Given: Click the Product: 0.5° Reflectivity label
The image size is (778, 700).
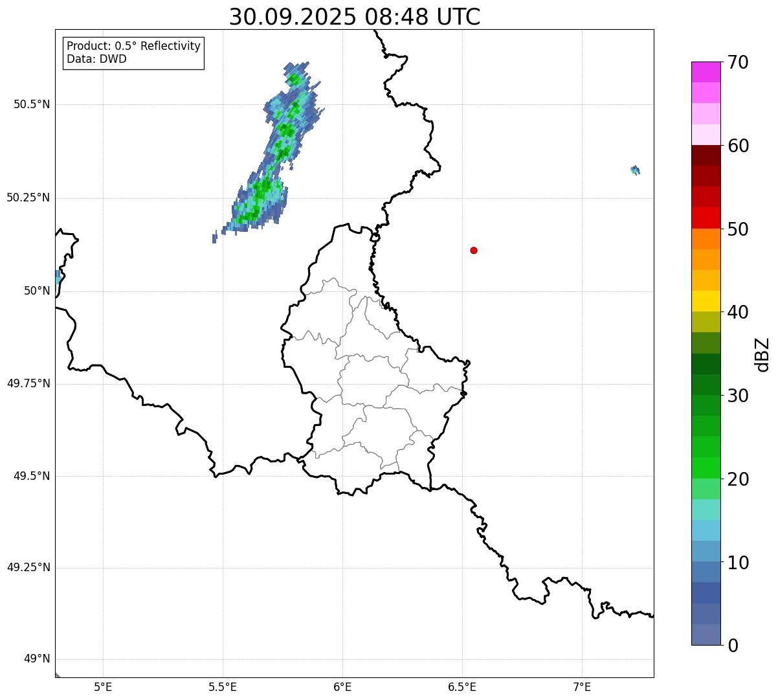Looking at the screenshot, I should [x=133, y=47].
